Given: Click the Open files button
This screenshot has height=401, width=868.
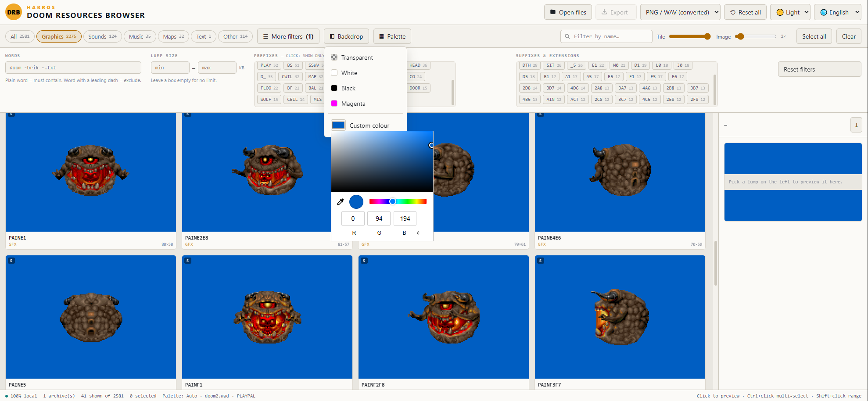Looking at the screenshot, I should pos(568,12).
